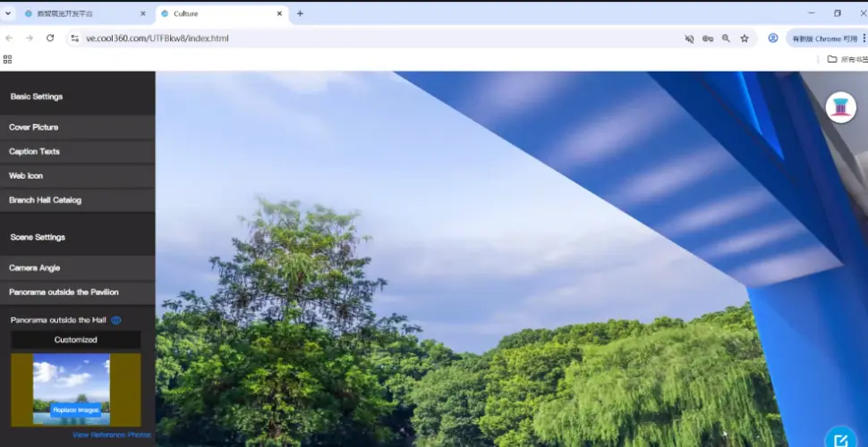Click the round pavilion logo icon

[x=841, y=107]
